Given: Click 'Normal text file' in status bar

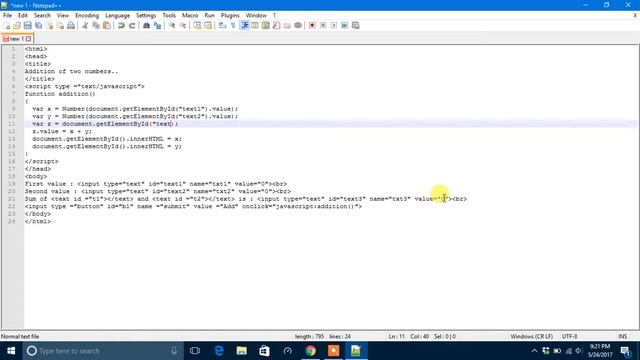Looking at the screenshot, I should [x=20, y=336].
